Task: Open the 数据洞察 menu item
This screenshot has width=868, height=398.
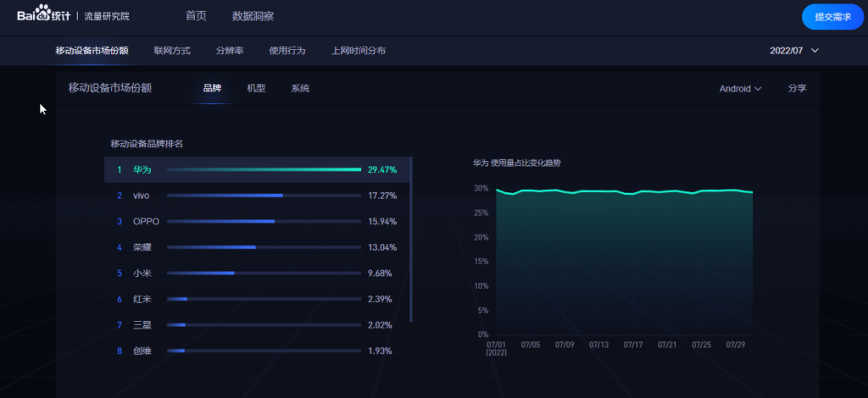Action: pyautogui.click(x=253, y=16)
